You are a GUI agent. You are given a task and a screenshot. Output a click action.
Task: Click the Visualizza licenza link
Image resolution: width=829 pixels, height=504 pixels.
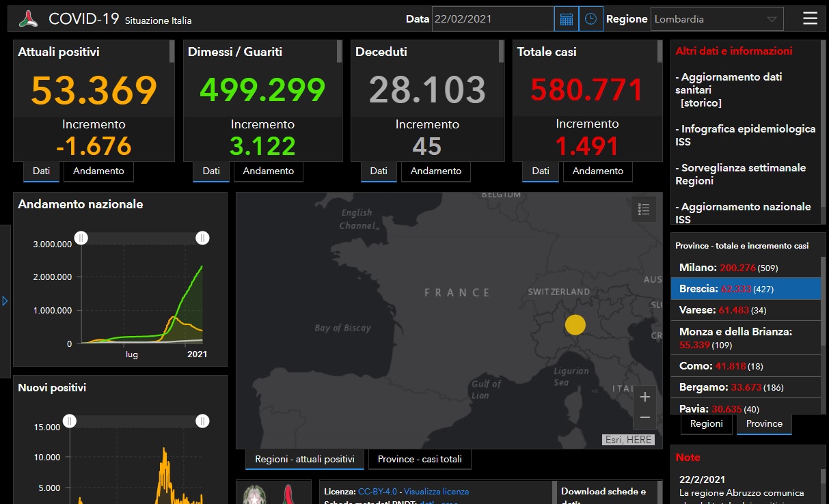(436, 492)
